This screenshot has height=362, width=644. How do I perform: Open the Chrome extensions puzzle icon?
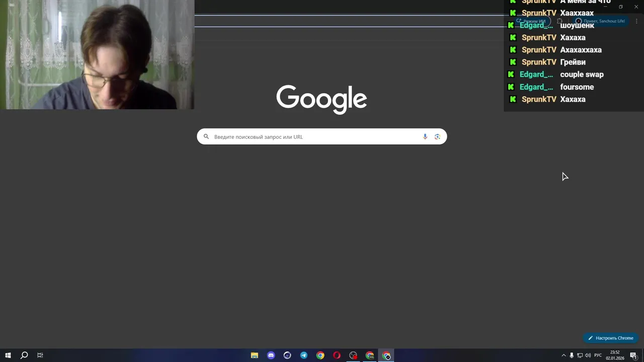coord(559,21)
